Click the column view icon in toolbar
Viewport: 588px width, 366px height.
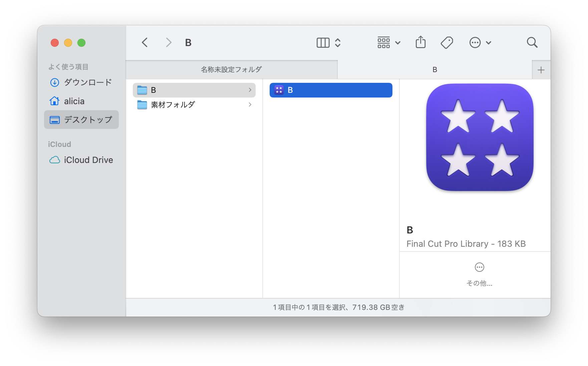[x=323, y=43]
